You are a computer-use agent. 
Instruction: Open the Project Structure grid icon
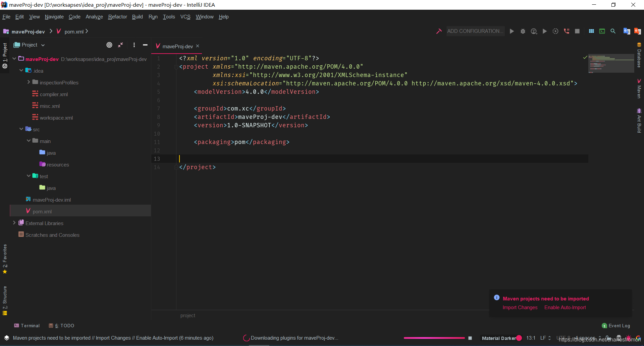[x=591, y=31]
